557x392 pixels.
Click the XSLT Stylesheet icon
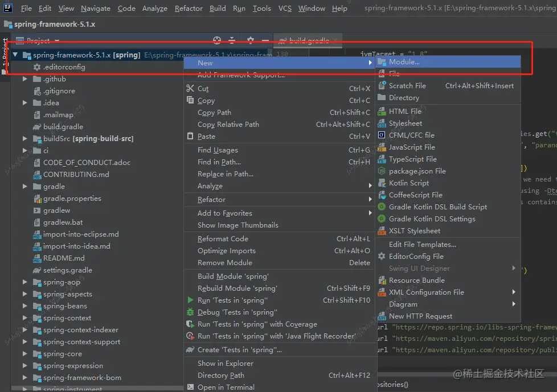tap(382, 230)
